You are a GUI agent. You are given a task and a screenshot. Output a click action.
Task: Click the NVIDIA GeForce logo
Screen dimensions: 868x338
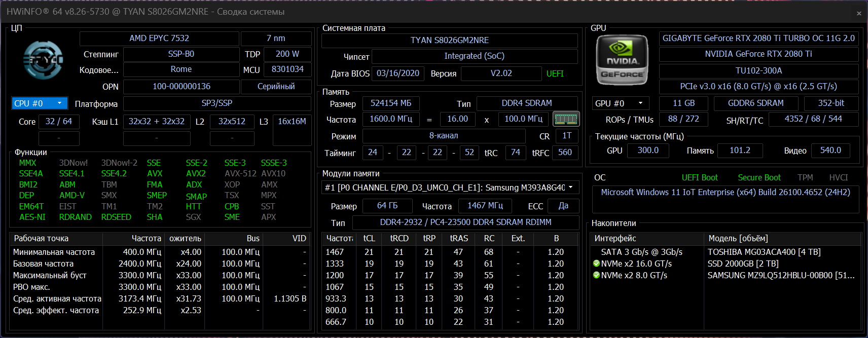(622, 60)
